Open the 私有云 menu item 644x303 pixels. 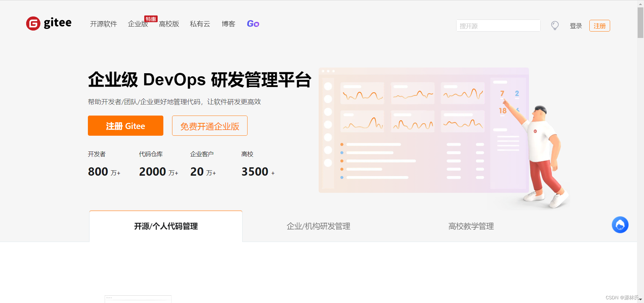click(x=200, y=24)
